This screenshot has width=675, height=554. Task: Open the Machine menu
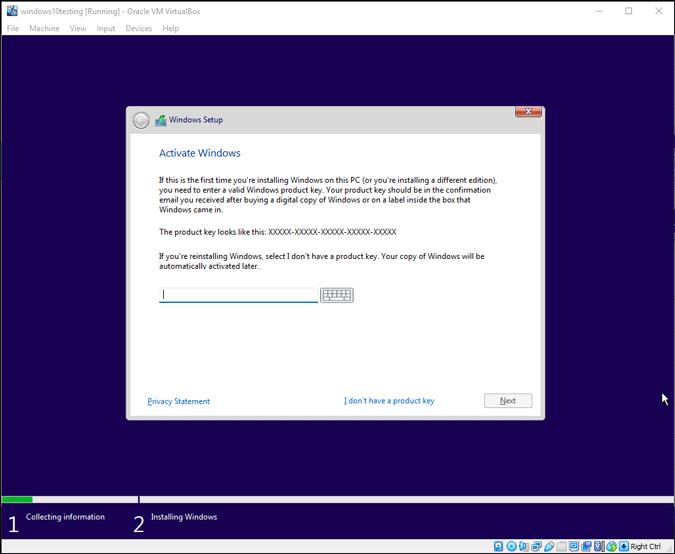(x=44, y=28)
